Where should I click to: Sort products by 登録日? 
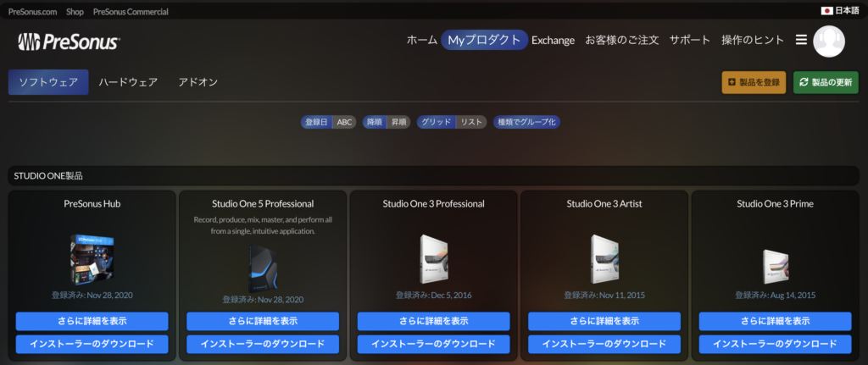(316, 122)
